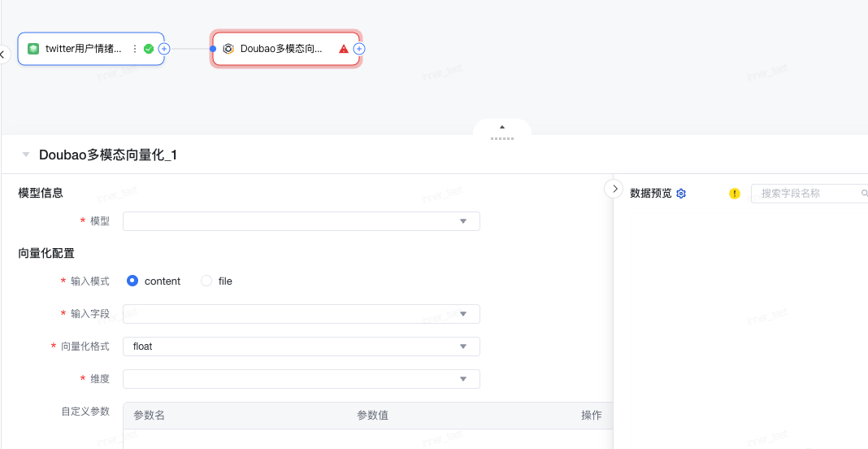Click the Doubao model node icon

228,49
